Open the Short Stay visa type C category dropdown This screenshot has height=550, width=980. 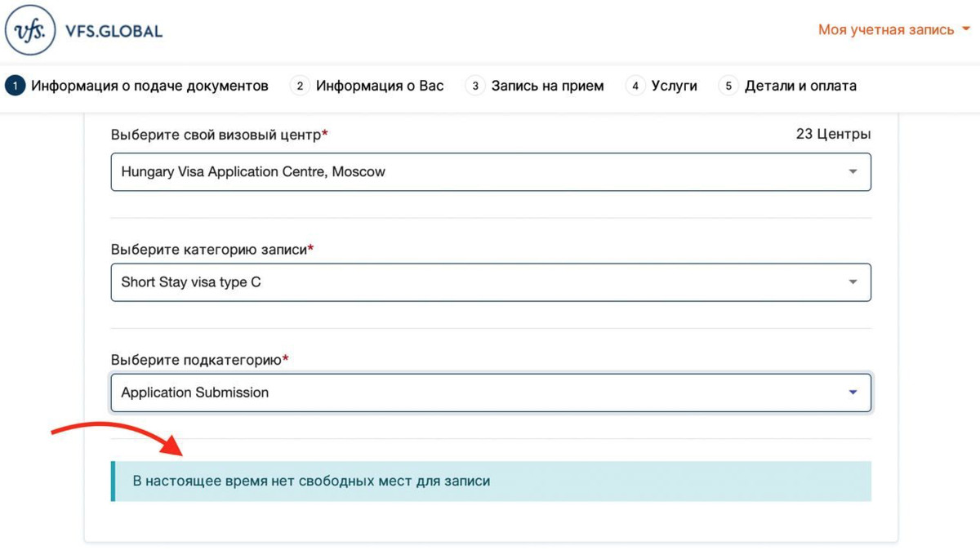[x=491, y=282]
